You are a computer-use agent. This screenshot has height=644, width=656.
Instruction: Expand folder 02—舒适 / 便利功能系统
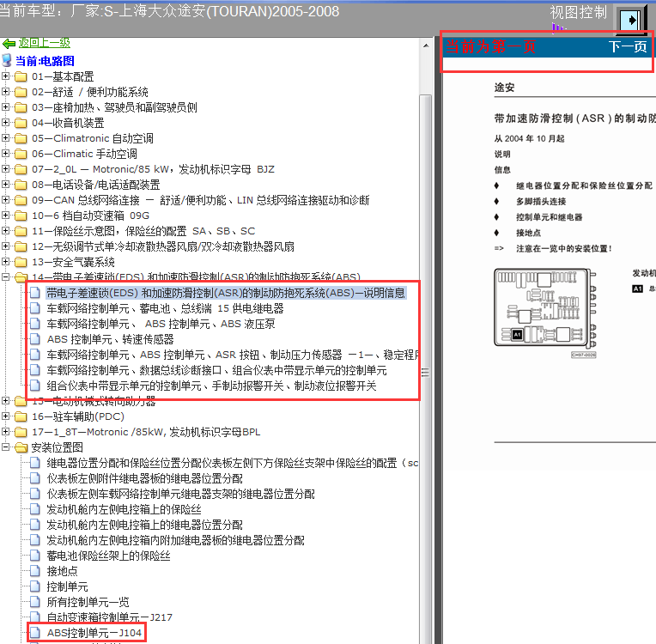(5, 92)
